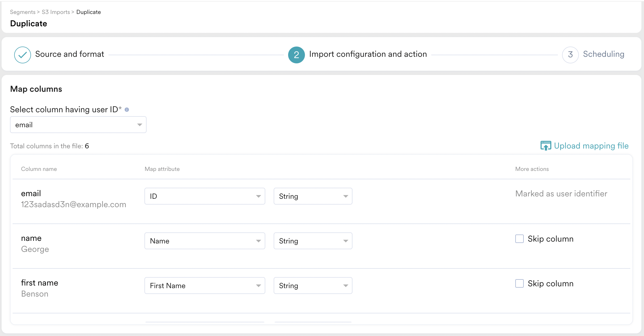Click the step 3 Scheduling circle
The height and width of the screenshot is (336, 644).
[x=570, y=55]
